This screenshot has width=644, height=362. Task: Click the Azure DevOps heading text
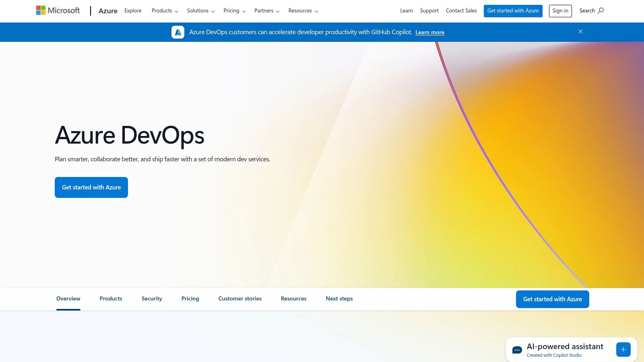tap(130, 136)
